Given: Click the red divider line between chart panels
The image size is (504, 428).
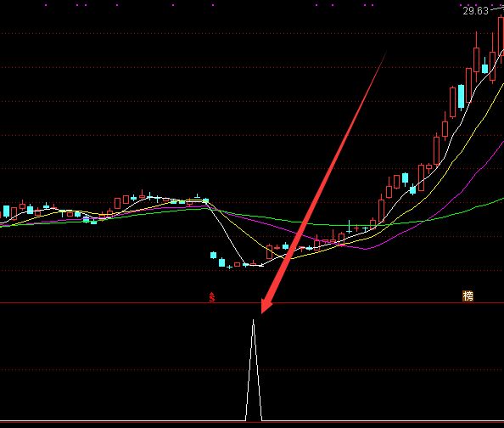Looking at the screenshot, I should click(252, 303).
